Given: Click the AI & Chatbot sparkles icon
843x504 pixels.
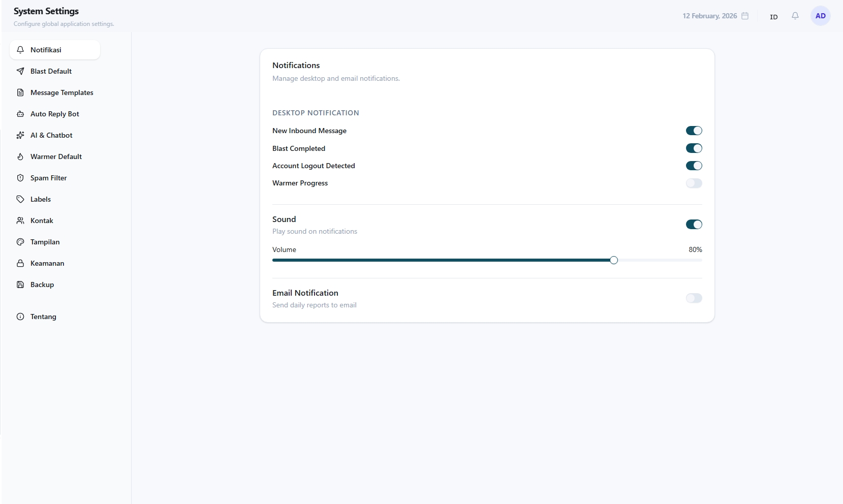Looking at the screenshot, I should click(20, 135).
